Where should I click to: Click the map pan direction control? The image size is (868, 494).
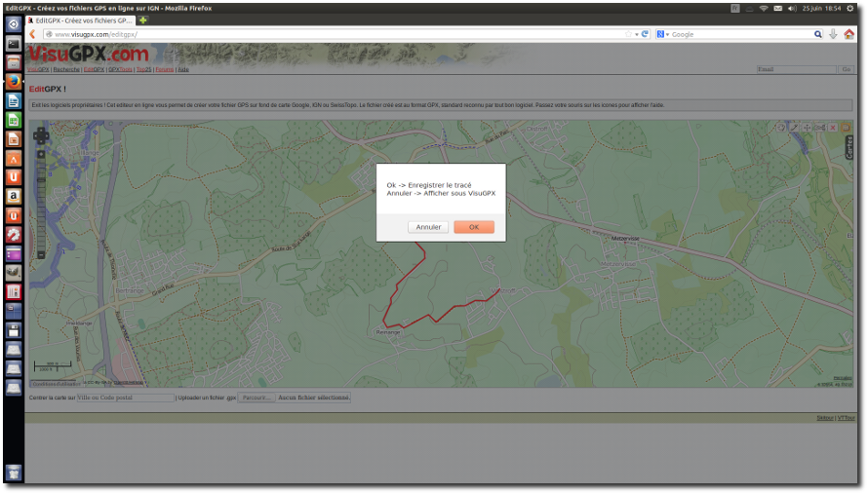[x=41, y=135]
